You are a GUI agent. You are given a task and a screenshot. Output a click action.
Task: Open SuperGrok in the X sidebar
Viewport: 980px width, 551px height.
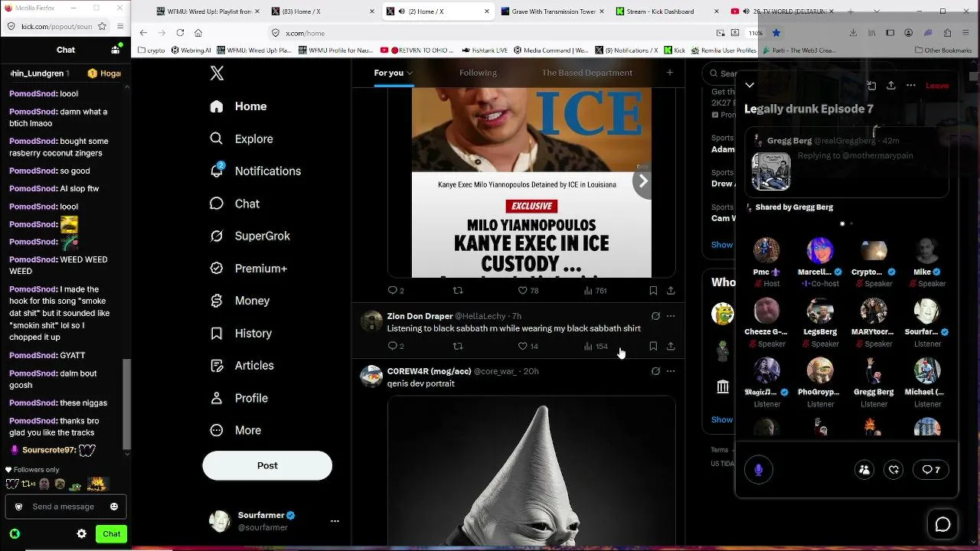[250, 236]
